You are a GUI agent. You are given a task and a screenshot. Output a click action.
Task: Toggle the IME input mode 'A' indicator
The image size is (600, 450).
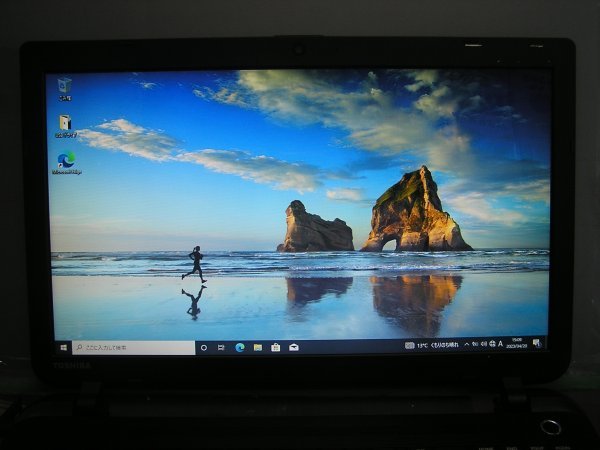500,344
